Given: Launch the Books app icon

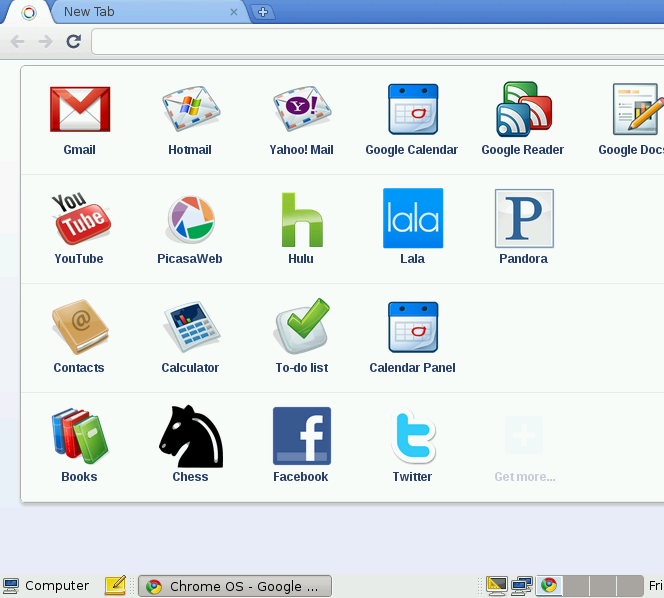Looking at the screenshot, I should pos(80,436).
